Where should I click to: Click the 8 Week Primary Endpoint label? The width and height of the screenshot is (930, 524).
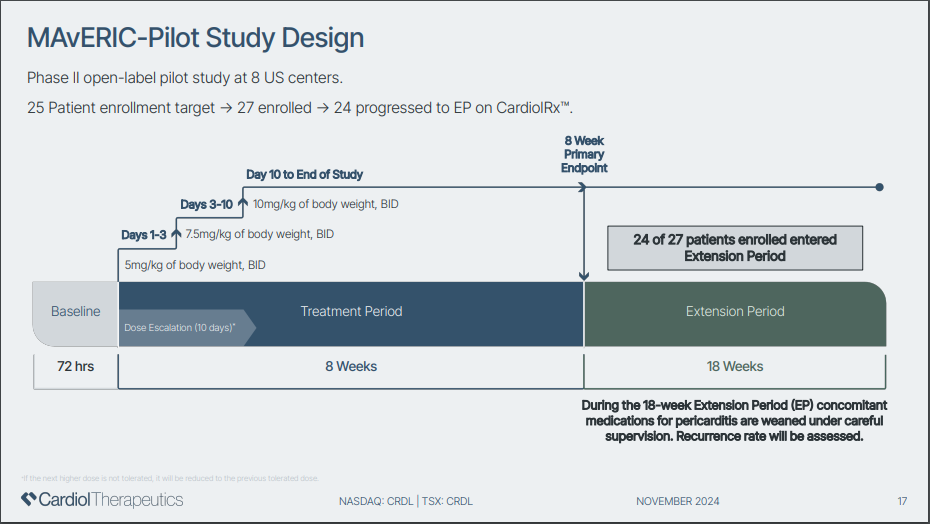(x=584, y=154)
